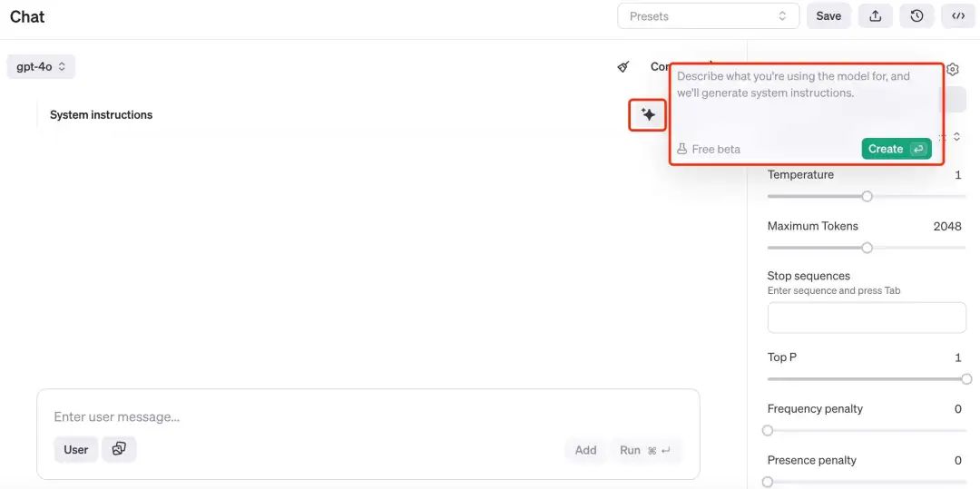Toggle the User message role
This screenshot has width=980, height=489.
[76, 449]
